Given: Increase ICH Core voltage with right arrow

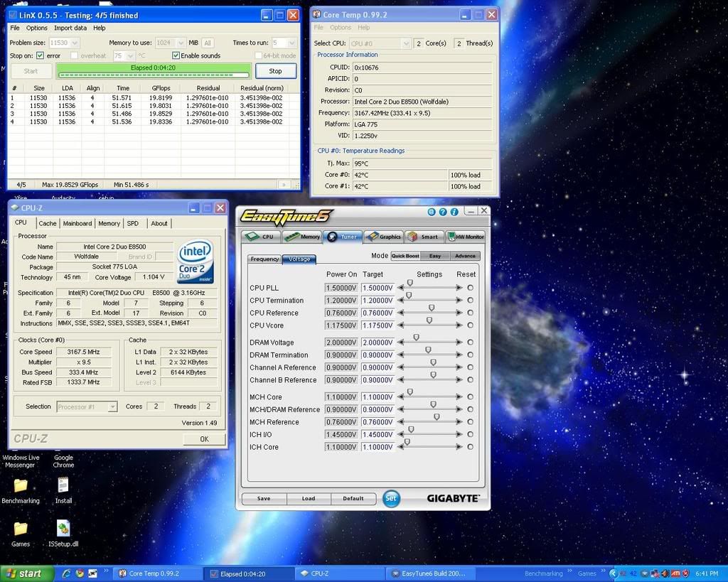Looking at the screenshot, I should (x=459, y=447).
